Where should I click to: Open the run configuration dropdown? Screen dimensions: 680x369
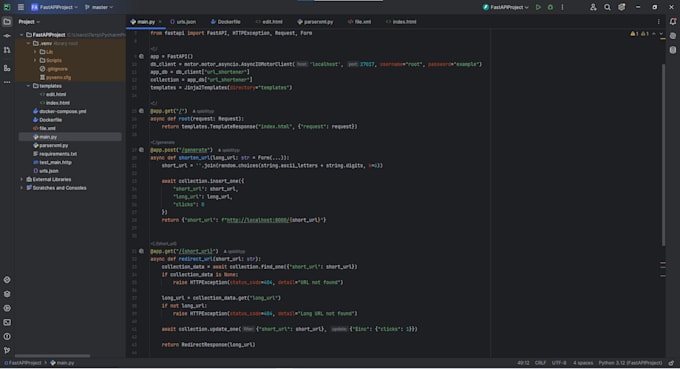[x=506, y=7]
